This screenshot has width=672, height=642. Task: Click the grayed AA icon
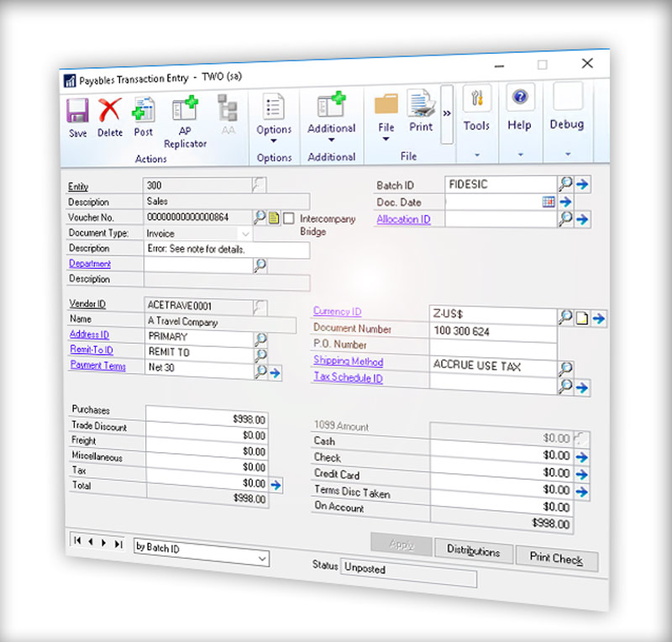pyautogui.click(x=228, y=108)
